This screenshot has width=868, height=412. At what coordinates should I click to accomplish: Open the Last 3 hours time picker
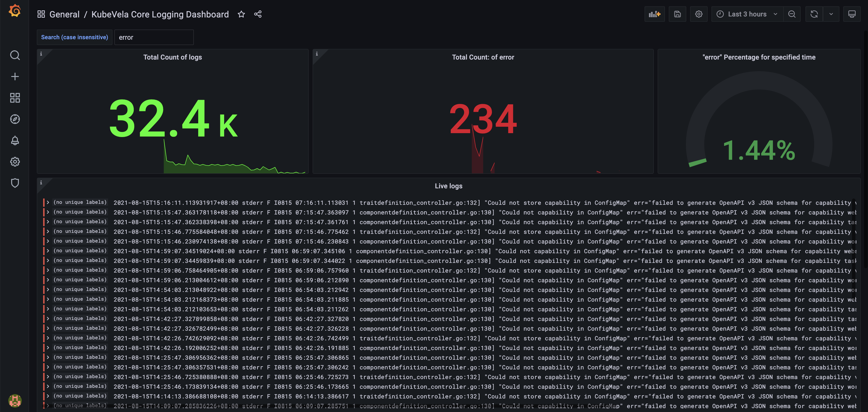(x=747, y=14)
